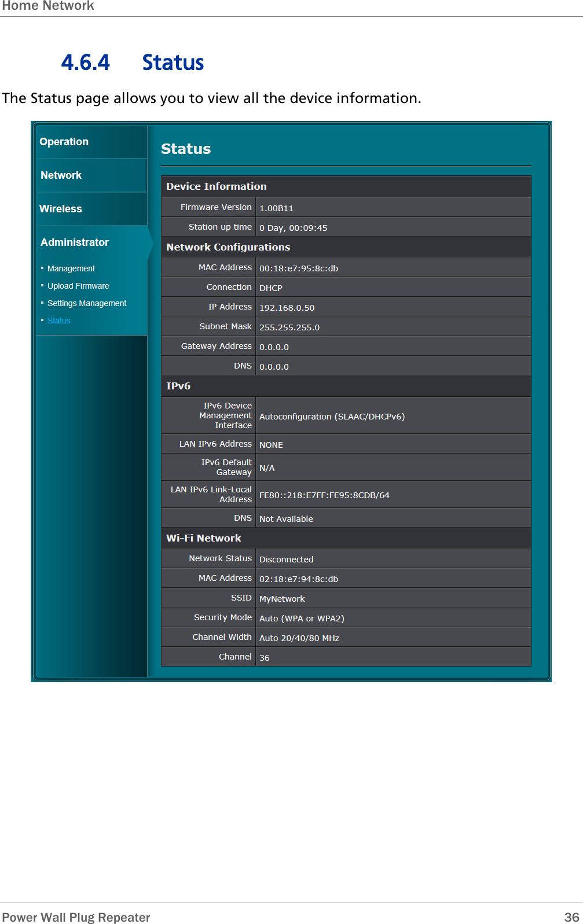Click the IPv6 section header
Screen dimensions: 583x924
click(x=346, y=386)
